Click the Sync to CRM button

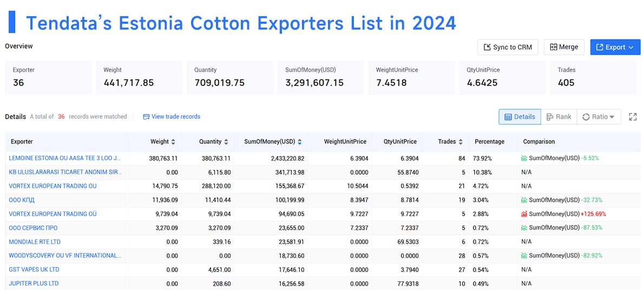coord(508,47)
